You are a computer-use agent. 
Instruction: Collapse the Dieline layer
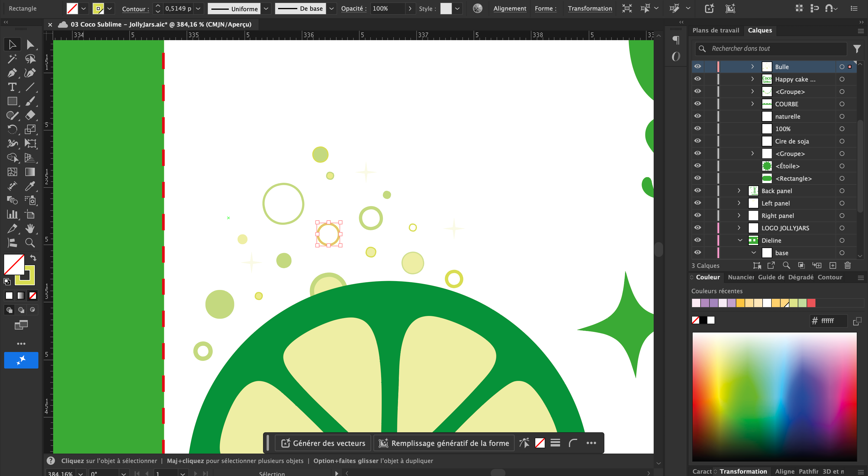click(740, 240)
